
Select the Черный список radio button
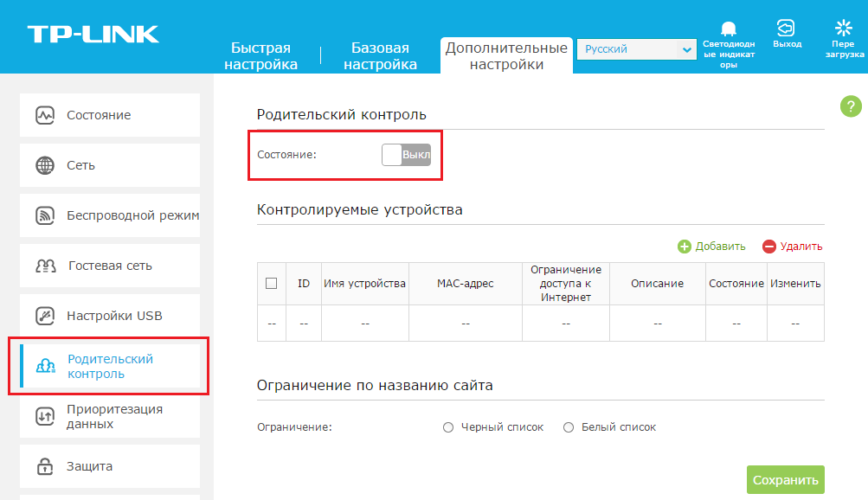click(448, 427)
